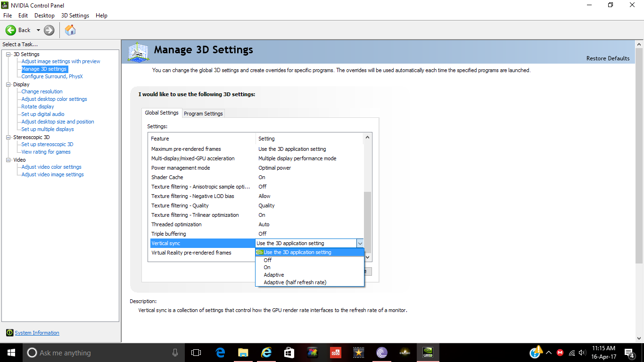
Task: Select the Threaded optimization row
Action: (x=256, y=224)
